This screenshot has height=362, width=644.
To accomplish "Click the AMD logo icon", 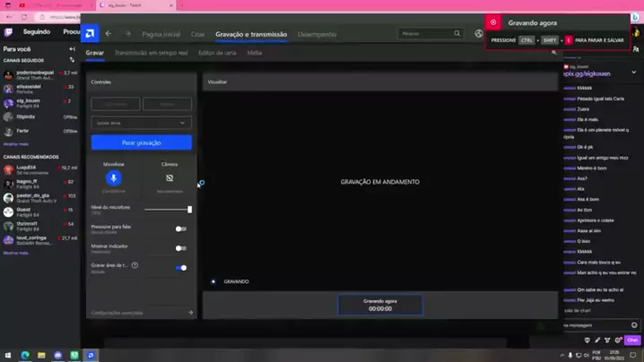I will (x=90, y=34).
